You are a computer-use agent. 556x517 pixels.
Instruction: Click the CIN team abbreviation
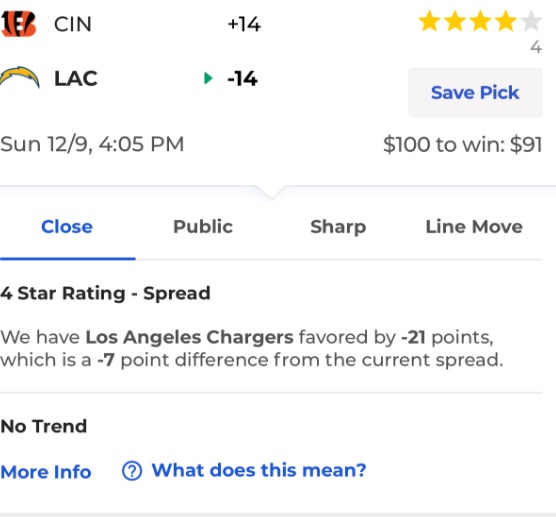point(73,24)
